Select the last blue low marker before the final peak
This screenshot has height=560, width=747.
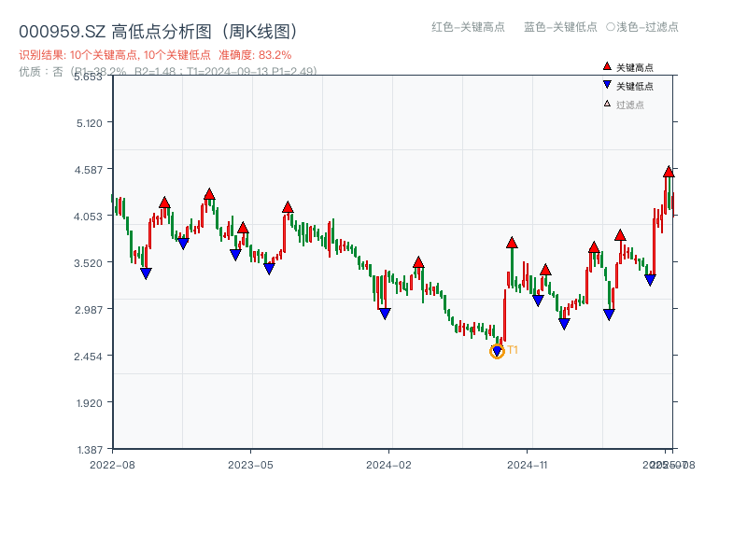pos(650,280)
